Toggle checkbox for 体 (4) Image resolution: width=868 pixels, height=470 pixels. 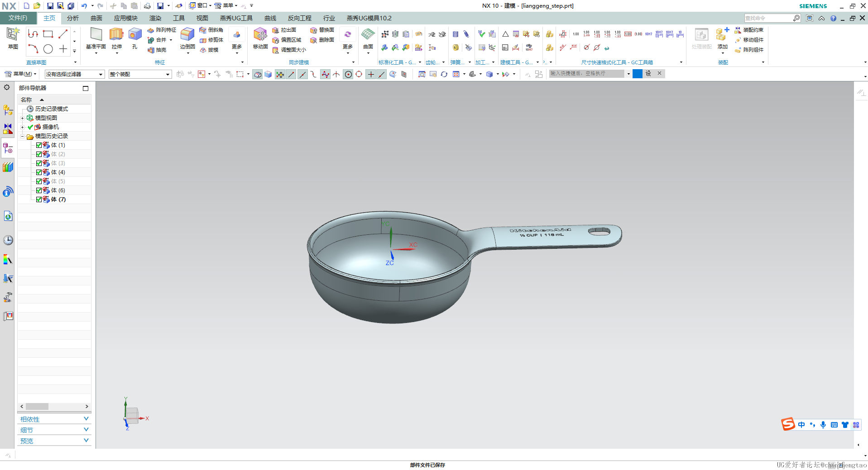[x=39, y=172]
